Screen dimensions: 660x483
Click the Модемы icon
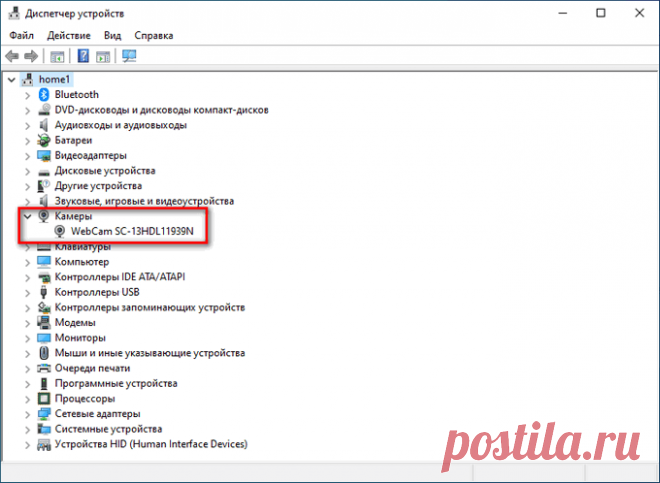pyautogui.click(x=44, y=323)
